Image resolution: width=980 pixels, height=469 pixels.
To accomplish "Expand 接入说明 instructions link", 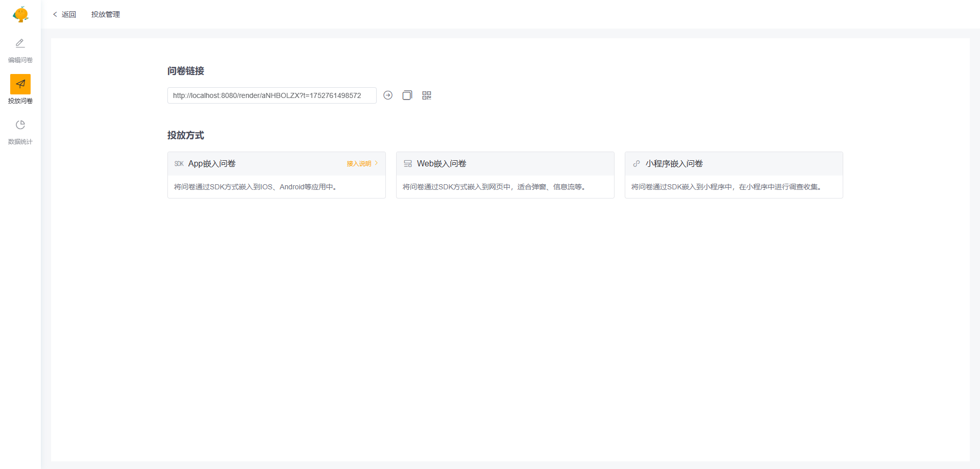I will pos(362,164).
